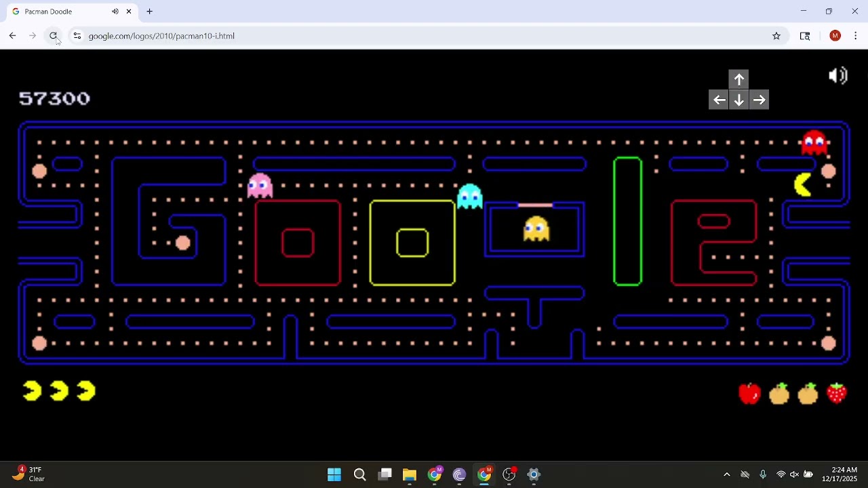This screenshot has width=868, height=488.
Task: View site information icon in address bar
Action: [x=77, y=36]
